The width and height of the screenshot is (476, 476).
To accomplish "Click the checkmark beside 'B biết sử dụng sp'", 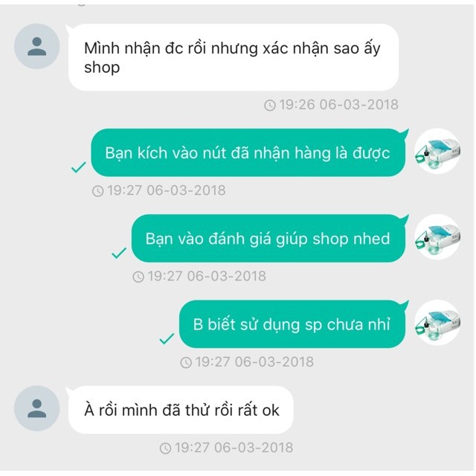I will [x=167, y=339].
